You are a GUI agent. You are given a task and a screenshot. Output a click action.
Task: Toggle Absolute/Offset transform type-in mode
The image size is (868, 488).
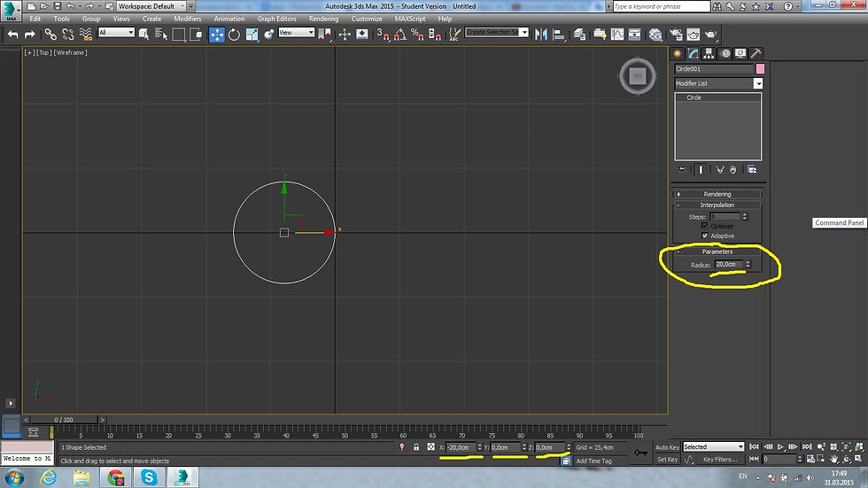tap(430, 447)
